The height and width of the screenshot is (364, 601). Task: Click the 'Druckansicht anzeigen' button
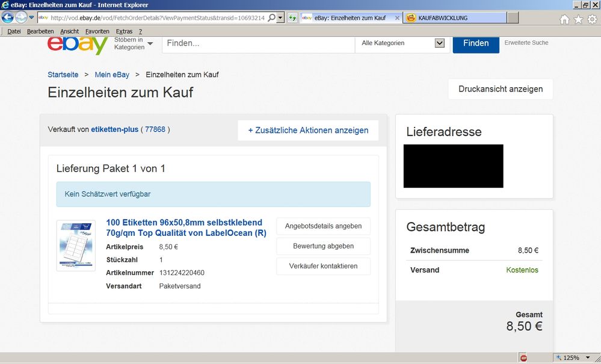coord(500,89)
